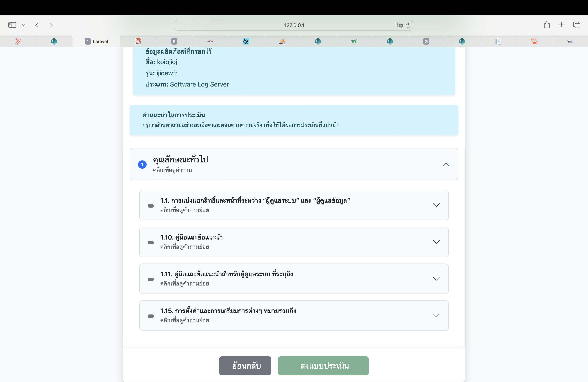Image resolution: width=588 pixels, height=382 pixels.
Task: Select the red Laravel logo pinned tab
Action: pyautogui.click(x=18, y=41)
